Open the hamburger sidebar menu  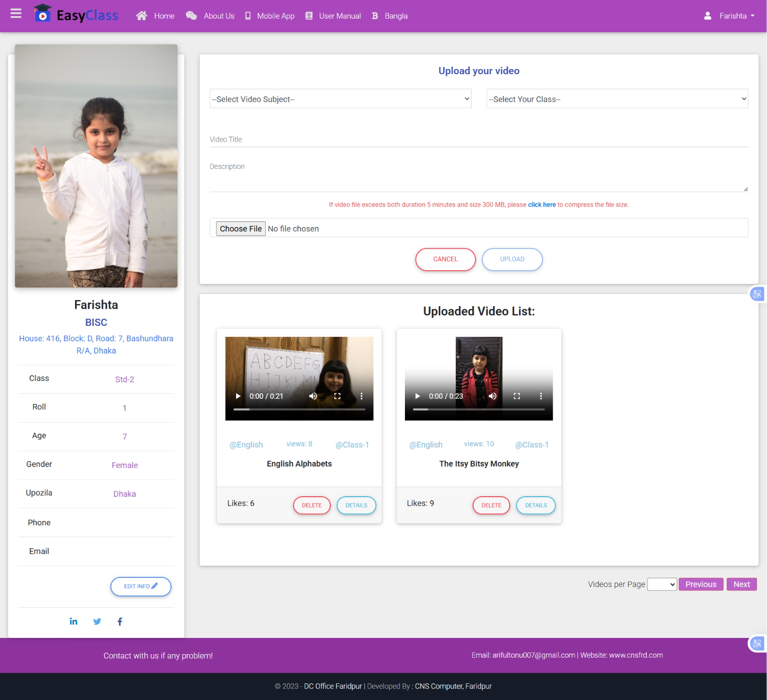point(16,14)
